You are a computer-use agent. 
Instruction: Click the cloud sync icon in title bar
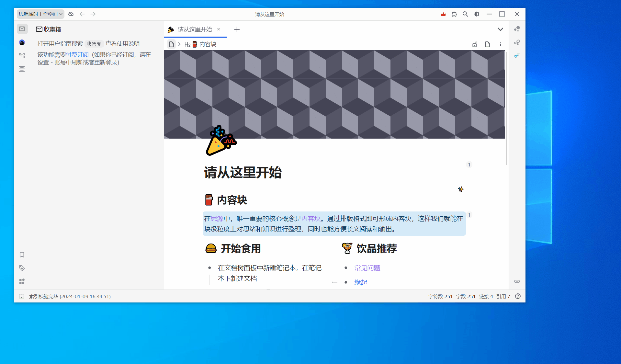pyautogui.click(x=71, y=14)
